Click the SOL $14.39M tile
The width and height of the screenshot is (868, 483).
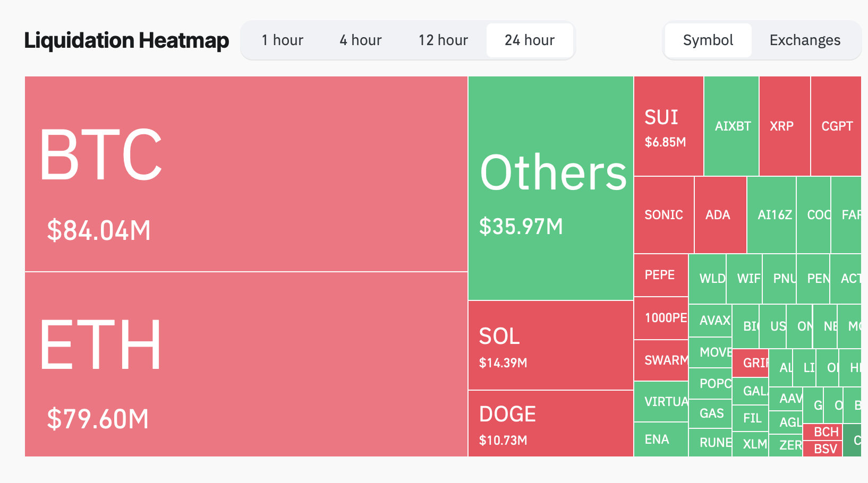pos(550,346)
